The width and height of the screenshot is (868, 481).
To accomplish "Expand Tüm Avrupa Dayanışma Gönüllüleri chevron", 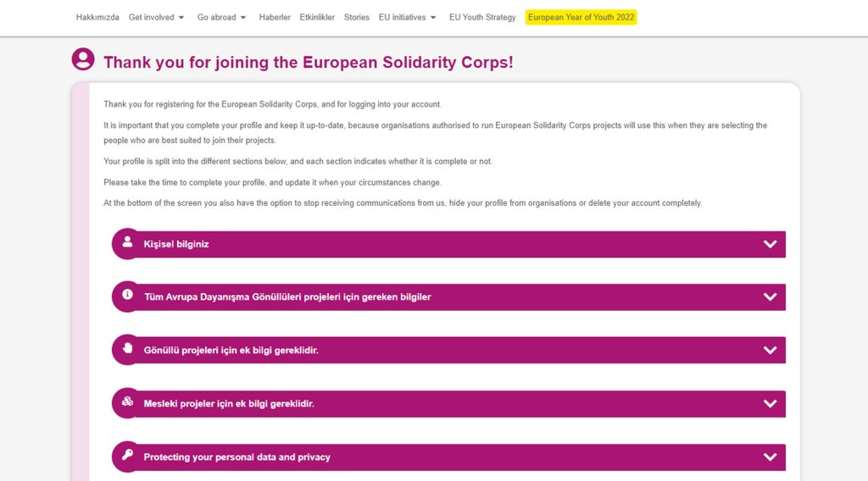I will [770, 297].
